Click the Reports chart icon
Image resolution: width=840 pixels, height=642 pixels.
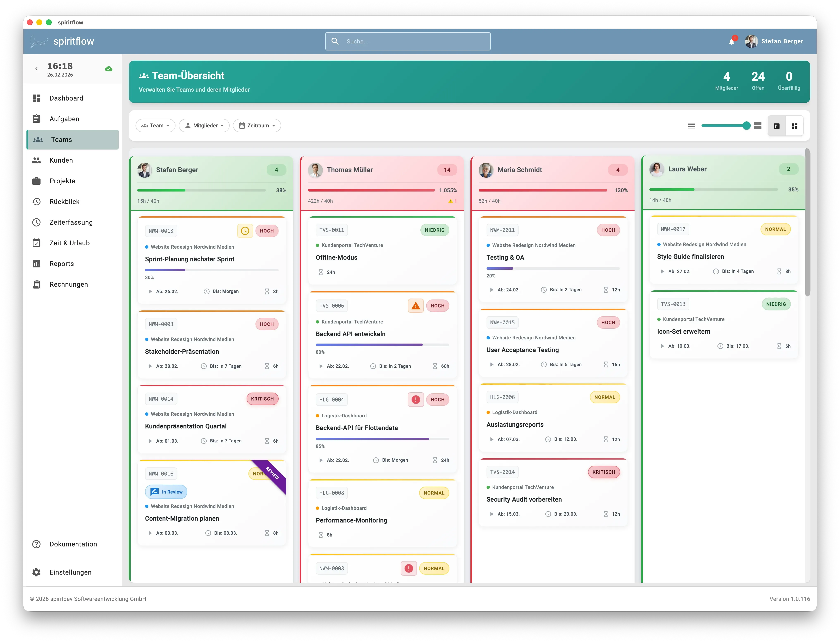click(36, 264)
